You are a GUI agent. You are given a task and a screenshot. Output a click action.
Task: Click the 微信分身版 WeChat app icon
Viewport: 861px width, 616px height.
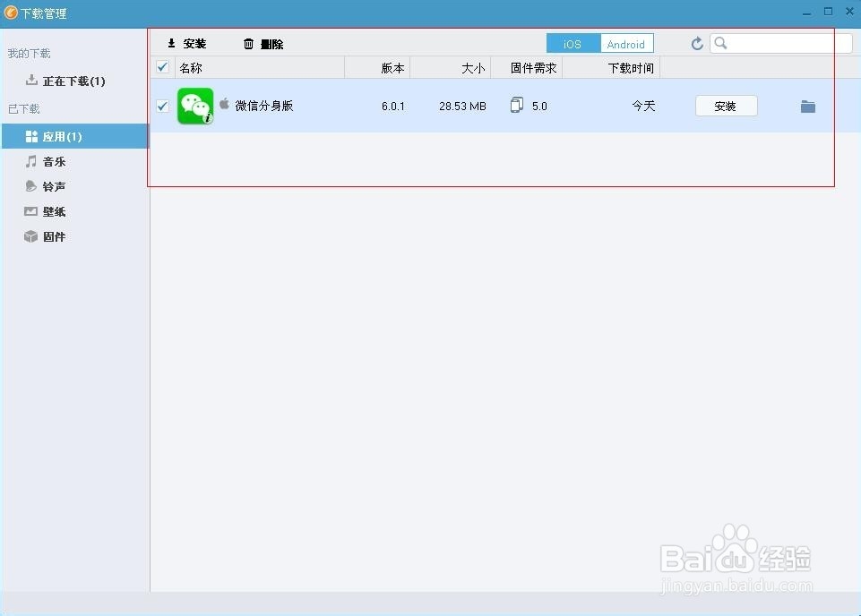(x=195, y=105)
